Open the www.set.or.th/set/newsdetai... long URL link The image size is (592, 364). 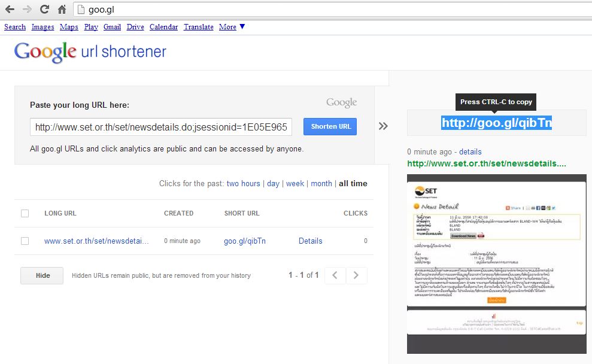click(x=96, y=241)
